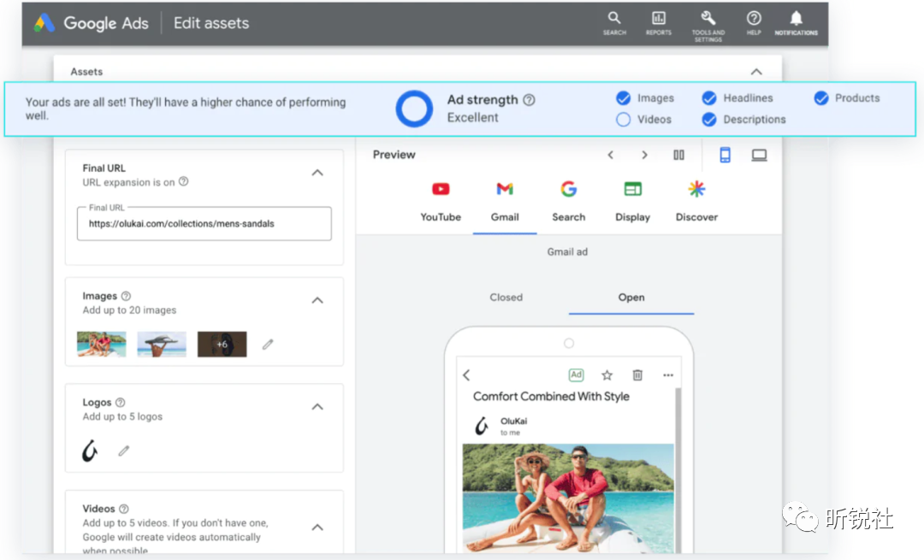
Task: Click the 'Excellent' ad strength rating
Action: pos(472,118)
